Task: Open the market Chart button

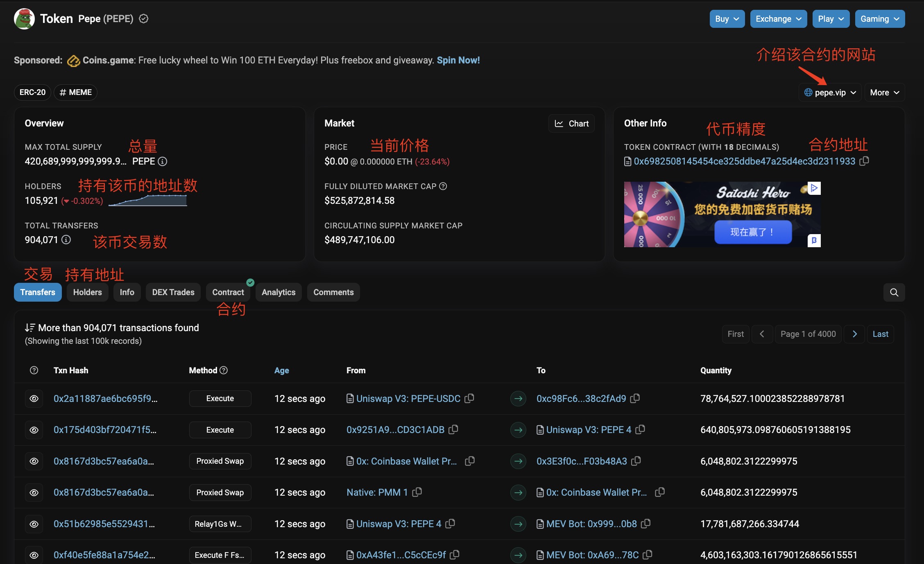Action: tap(571, 124)
